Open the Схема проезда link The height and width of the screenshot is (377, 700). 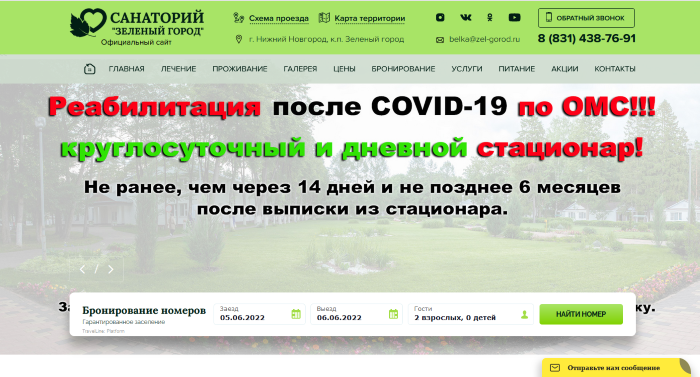point(279,18)
